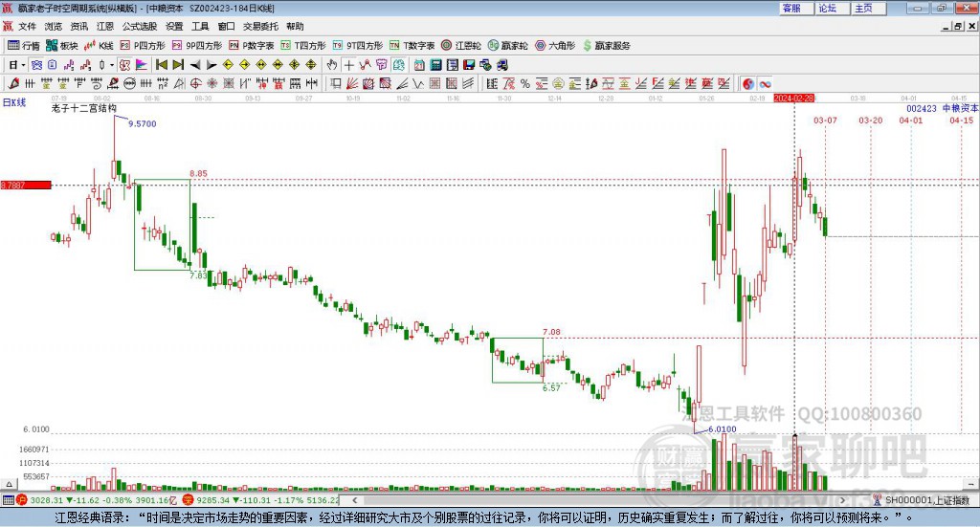Open 赢家服务 service page

click(606, 46)
